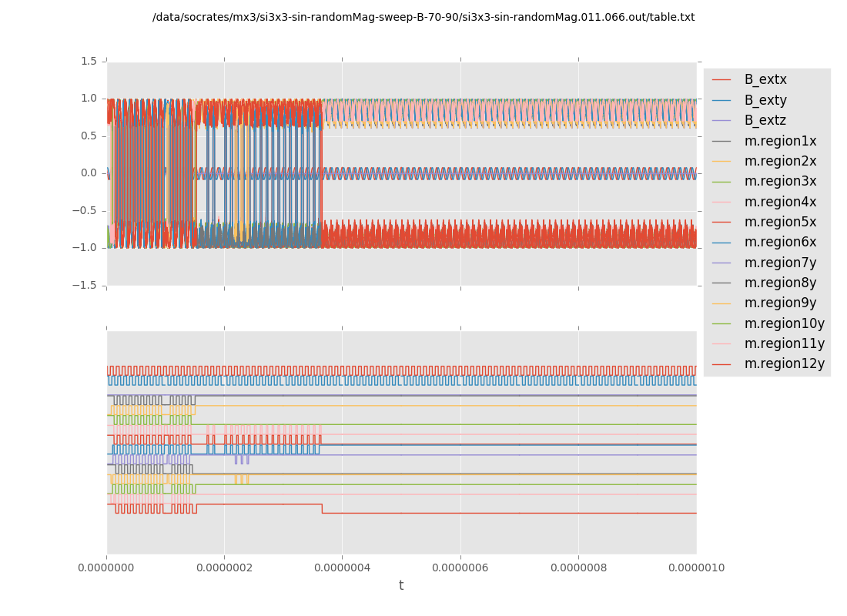Click the m.region9y legend text
This screenshot has width=847, height=616.
(x=780, y=303)
